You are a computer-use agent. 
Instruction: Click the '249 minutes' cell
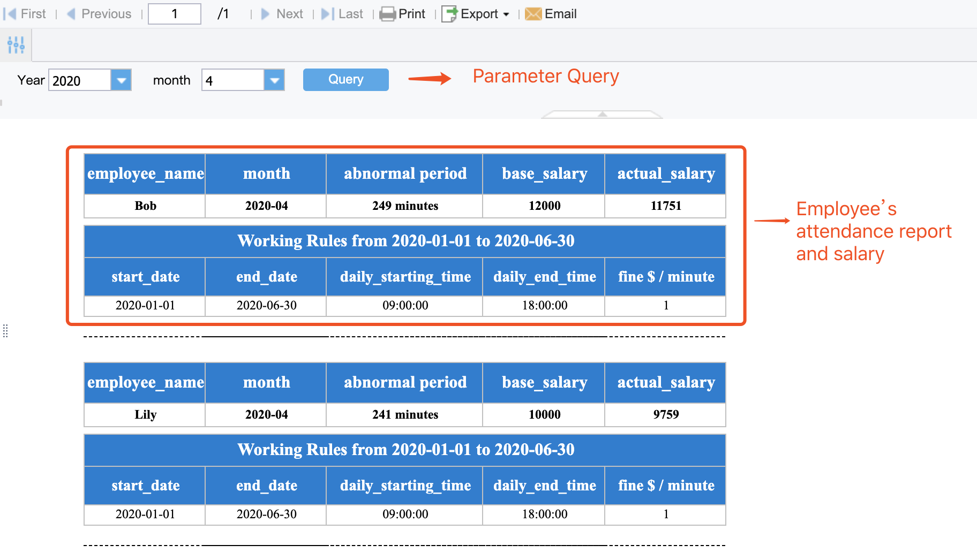click(x=405, y=206)
